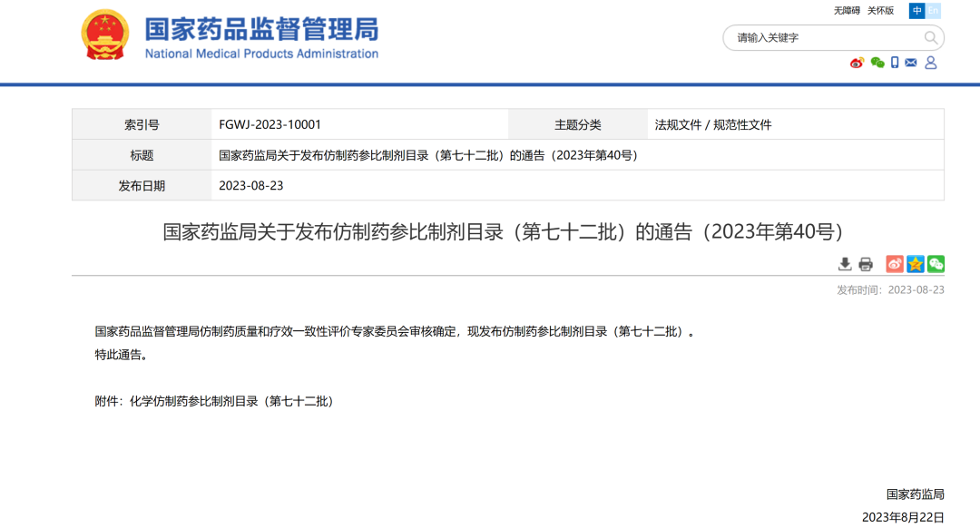Select index number FGWJ-2023-10001
Screen dimensions: 980x528
[270, 124]
